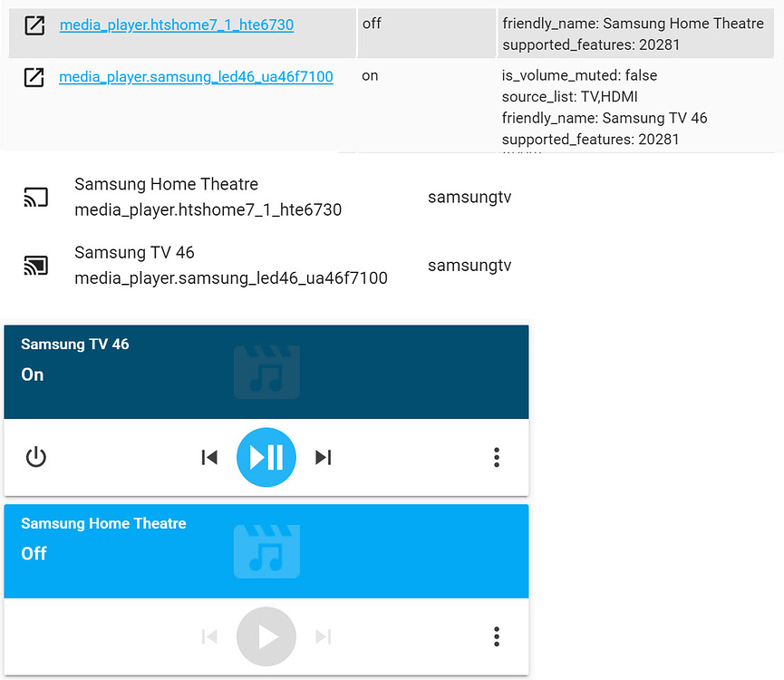
Task: Select the skip-previous icon on Samsung TV 46
Action: [209, 457]
